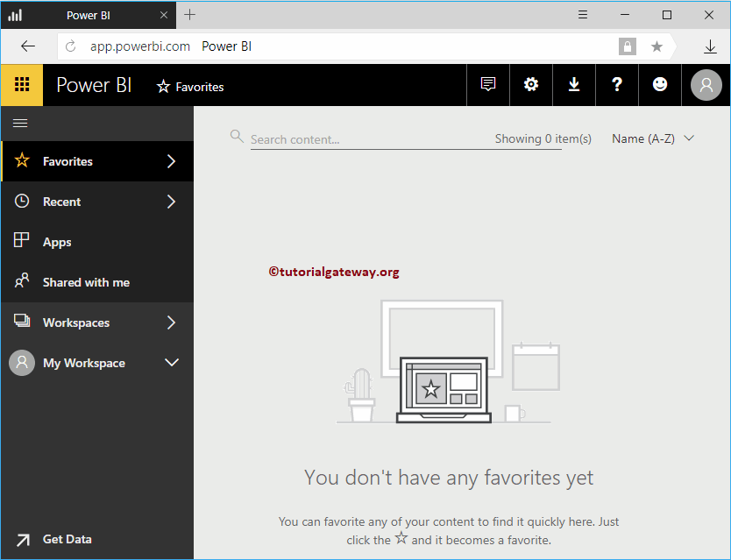
Task: Collapse the navigation pane hamburger icon
Action: pyautogui.click(x=20, y=123)
